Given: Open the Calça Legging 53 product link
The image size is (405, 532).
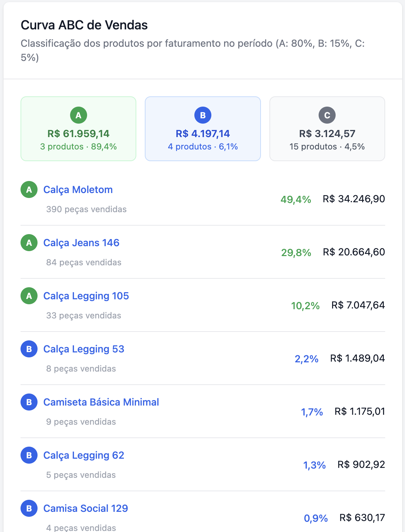Looking at the screenshot, I should [84, 349].
